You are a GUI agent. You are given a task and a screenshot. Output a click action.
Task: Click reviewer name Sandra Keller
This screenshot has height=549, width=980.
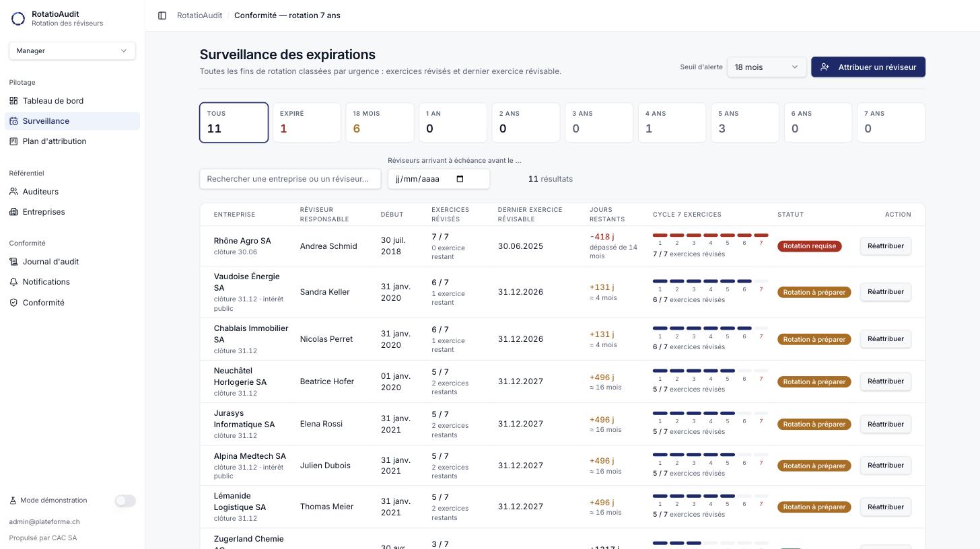tap(325, 292)
